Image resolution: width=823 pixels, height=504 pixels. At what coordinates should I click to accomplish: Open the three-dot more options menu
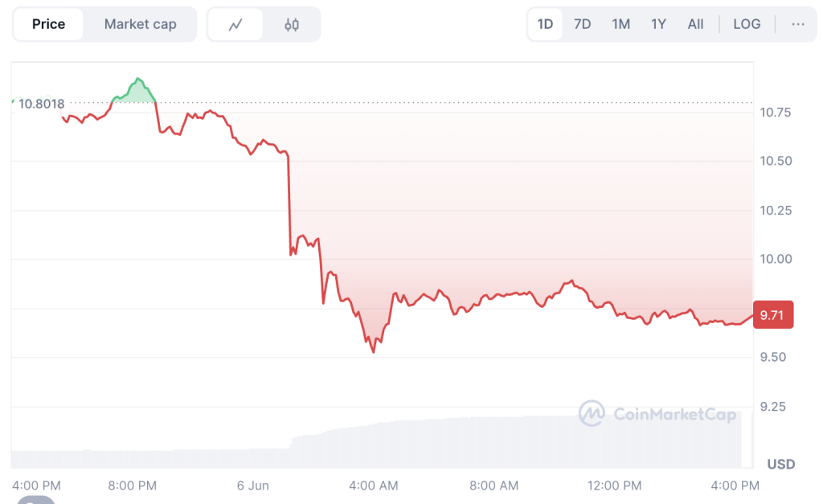coord(798,24)
